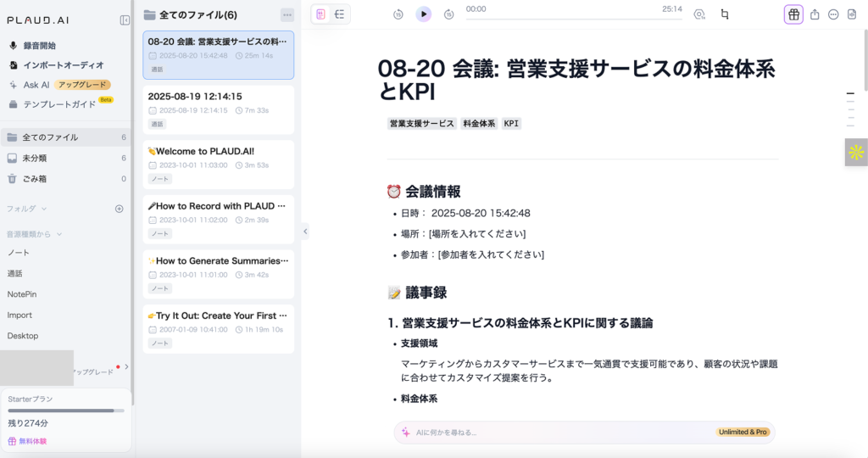The height and width of the screenshot is (458, 868).
Task: Collapse the left sidebar panel icon
Action: 125,20
